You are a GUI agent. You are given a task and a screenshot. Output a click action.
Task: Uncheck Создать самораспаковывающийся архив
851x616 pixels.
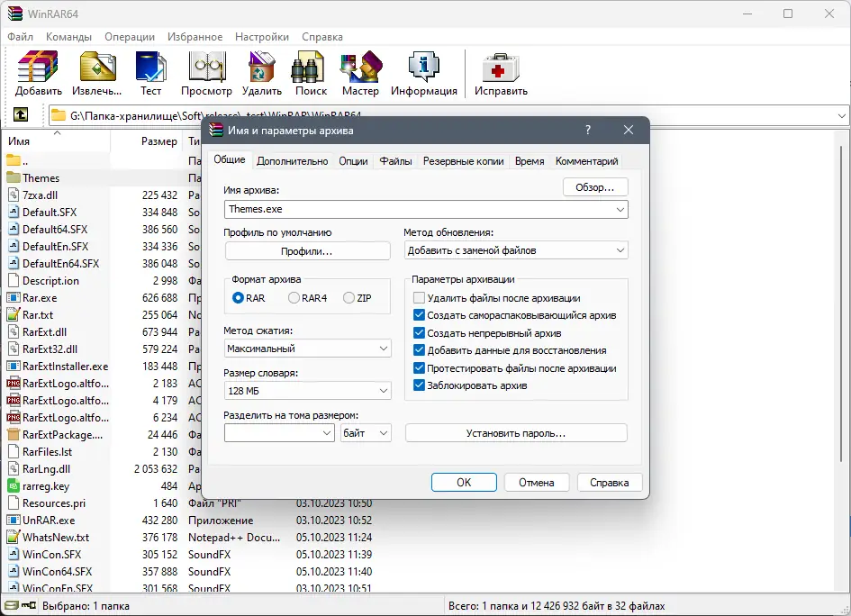point(419,315)
